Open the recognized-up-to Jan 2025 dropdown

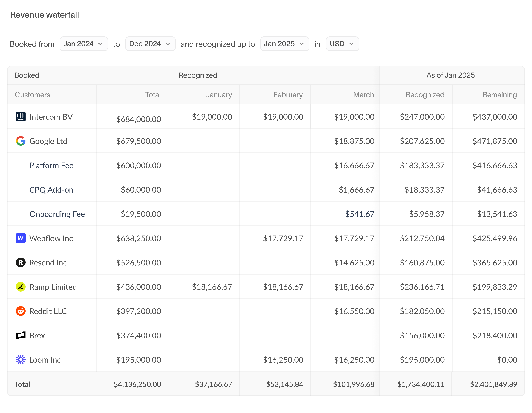[x=285, y=44]
